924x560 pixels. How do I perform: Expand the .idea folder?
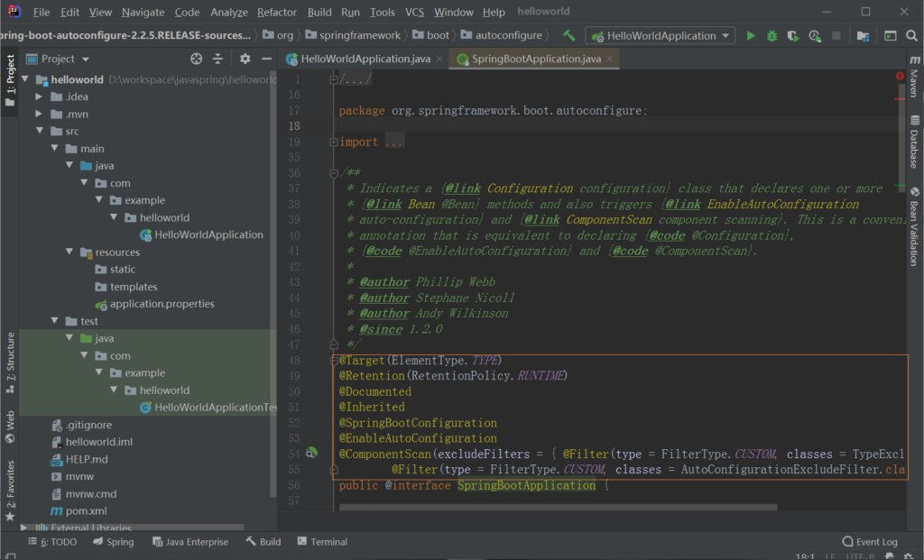[x=39, y=96]
